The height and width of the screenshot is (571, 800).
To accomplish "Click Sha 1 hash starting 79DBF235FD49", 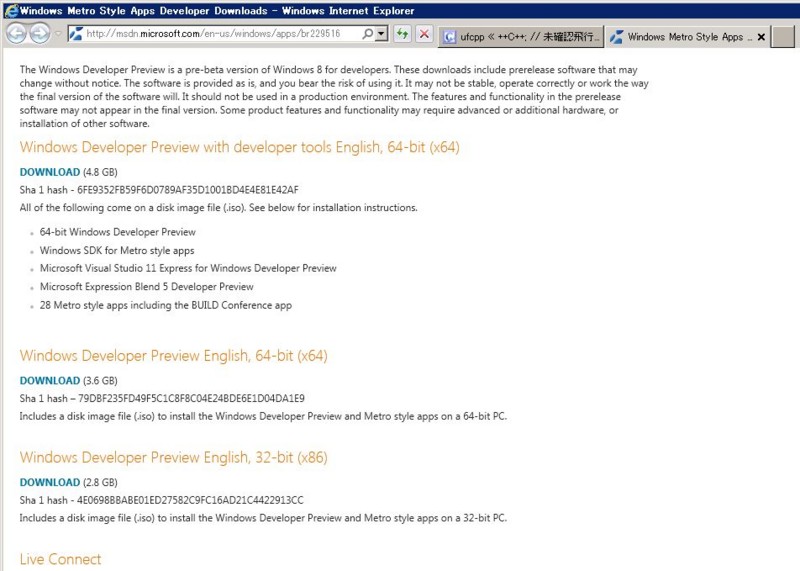I will (x=162, y=399).
